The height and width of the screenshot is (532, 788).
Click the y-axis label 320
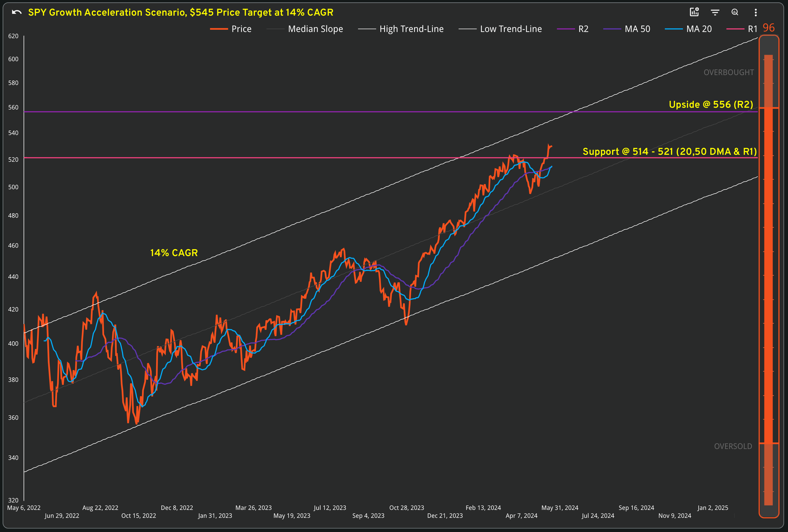point(13,500)
